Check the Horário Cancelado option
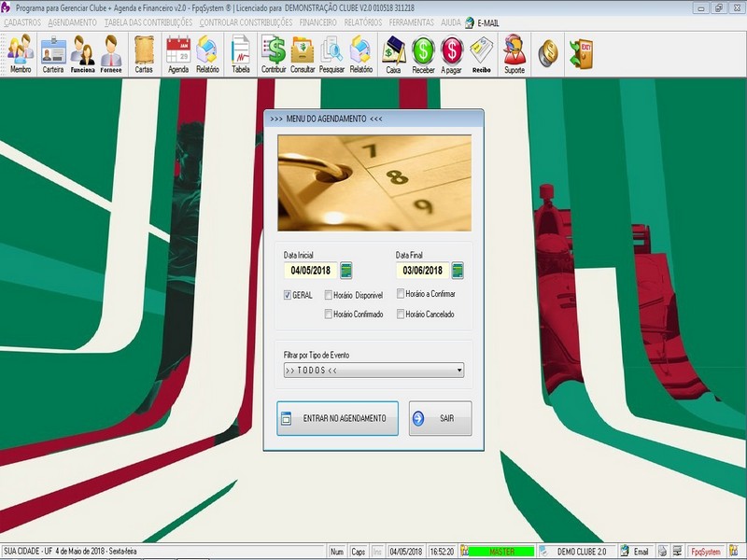Image resolution: width=747 pixels, height=560 pixels. 401,315
